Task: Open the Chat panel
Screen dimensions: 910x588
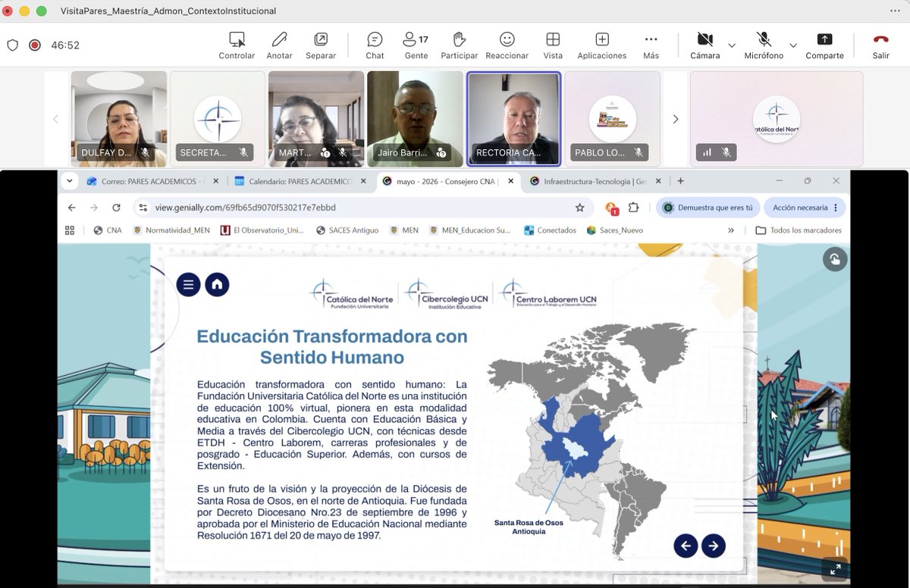Action: tap(375, 45)
